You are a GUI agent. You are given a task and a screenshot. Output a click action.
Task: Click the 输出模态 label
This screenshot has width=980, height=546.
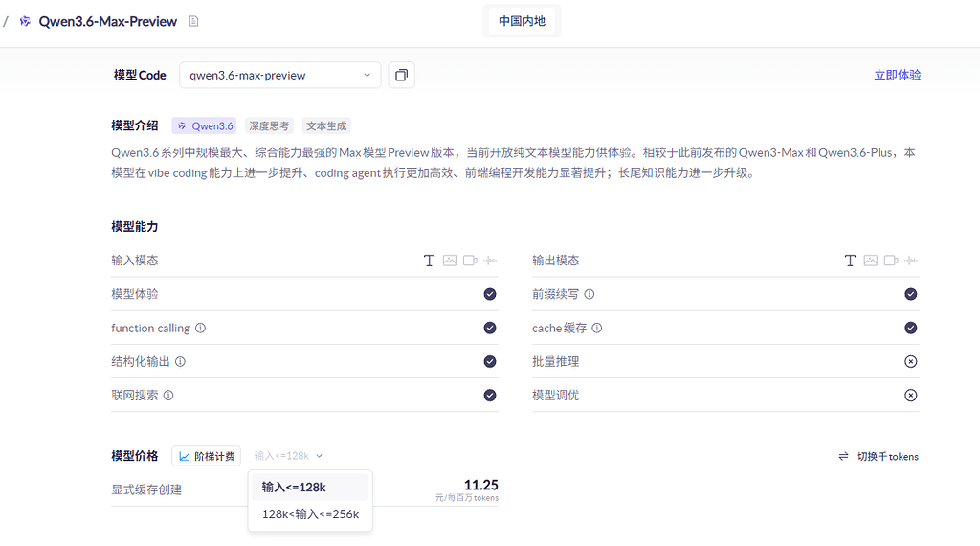click(556, 261)
